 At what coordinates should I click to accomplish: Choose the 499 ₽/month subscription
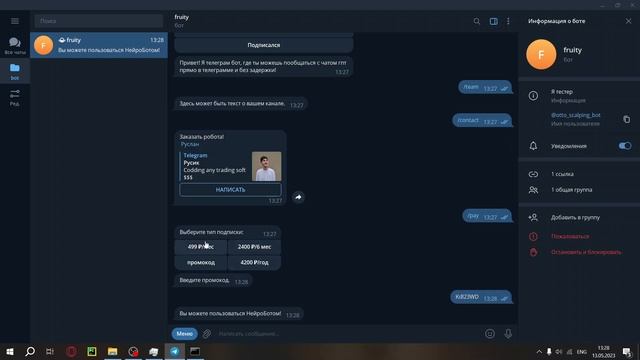(x=200, y=247)
